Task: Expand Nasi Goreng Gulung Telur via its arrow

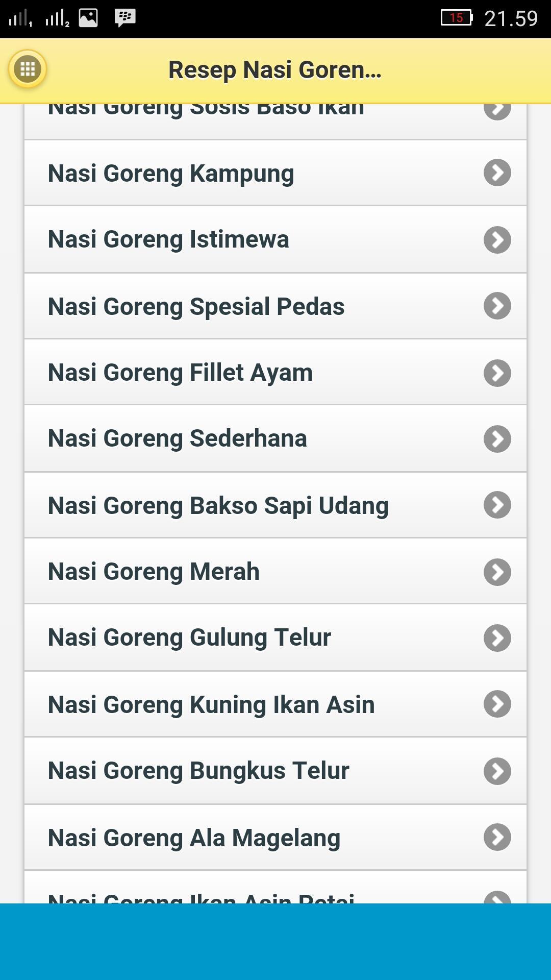Action: coord(497,638)
